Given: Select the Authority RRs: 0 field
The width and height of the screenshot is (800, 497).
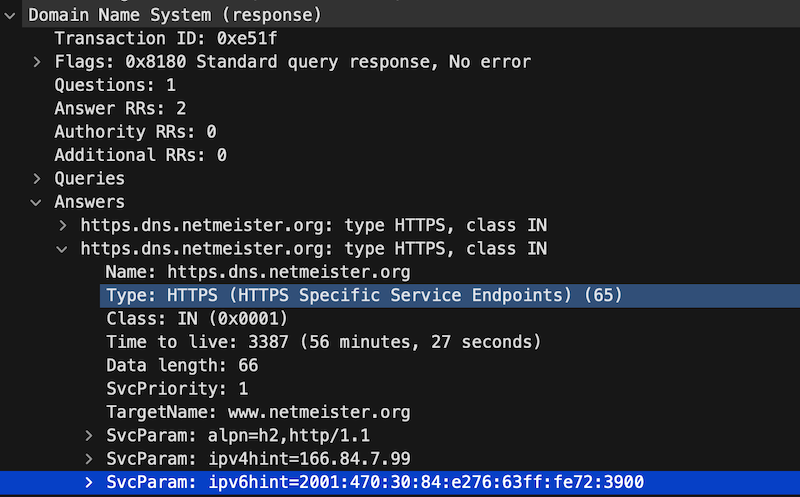Looking at the screenshot, I should coord(135,132).
